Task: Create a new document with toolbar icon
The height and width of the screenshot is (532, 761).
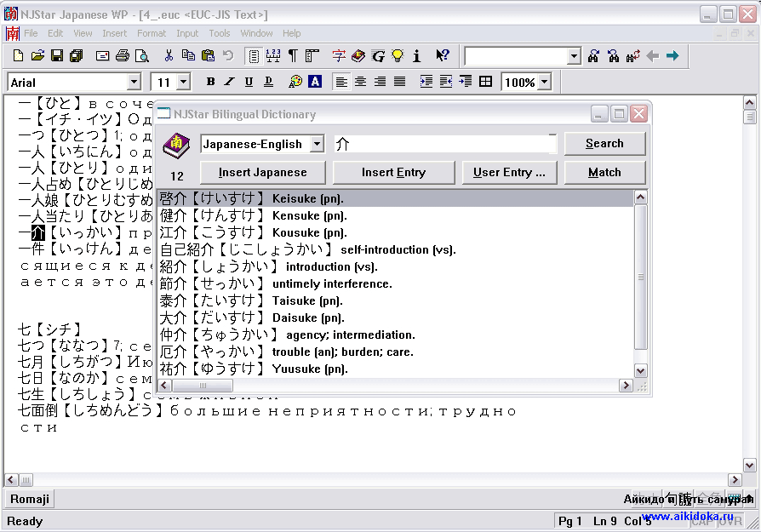Action: (18, 56)
